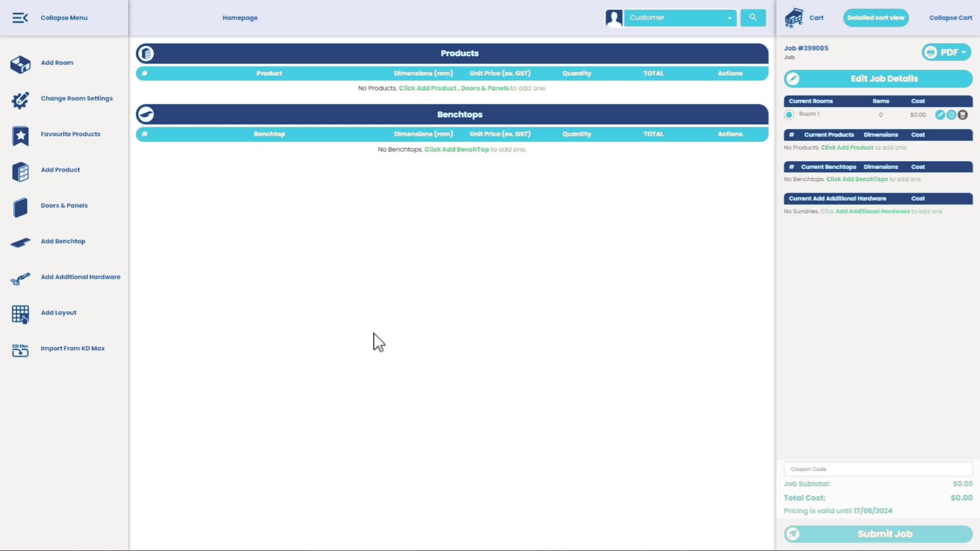Viewport: 980px width, 551px height.
Task: Open Favourite Products menu item
Action: point(70,134)
